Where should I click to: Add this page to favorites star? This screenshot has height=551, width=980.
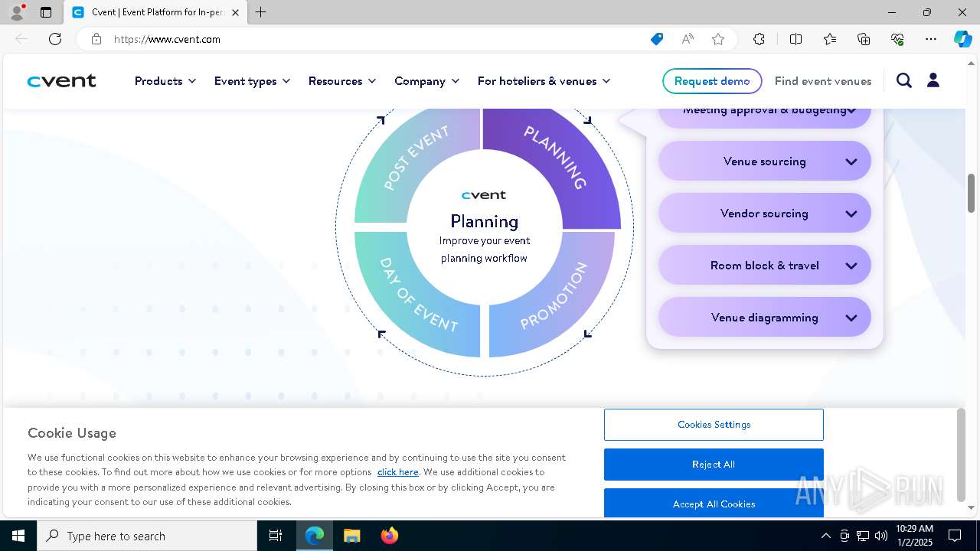click(718, 39)
